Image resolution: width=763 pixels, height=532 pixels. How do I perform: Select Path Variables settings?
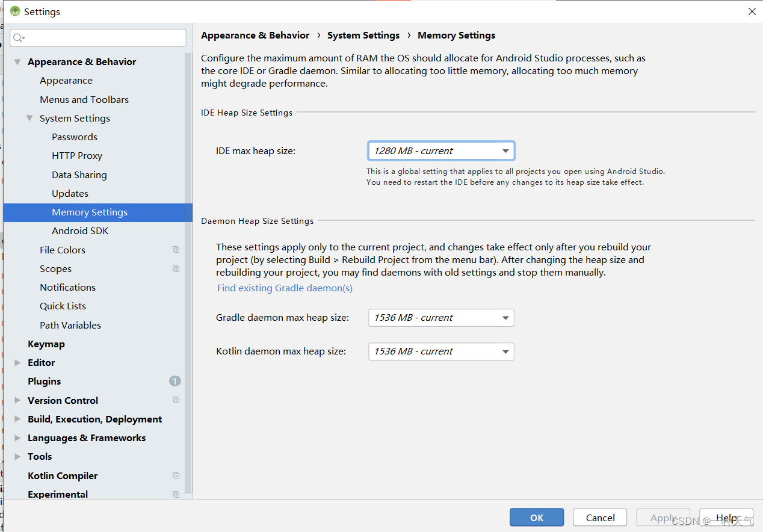(70, 325)
